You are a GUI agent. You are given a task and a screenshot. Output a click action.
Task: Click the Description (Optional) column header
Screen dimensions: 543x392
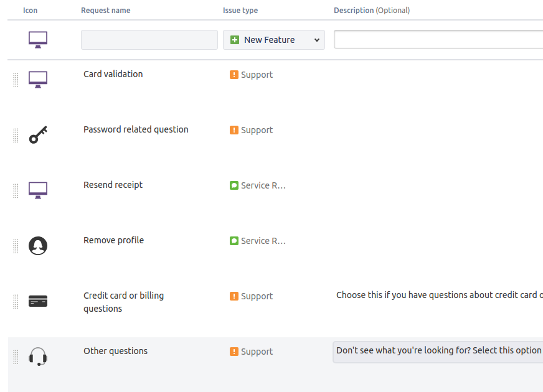[372, 11]
